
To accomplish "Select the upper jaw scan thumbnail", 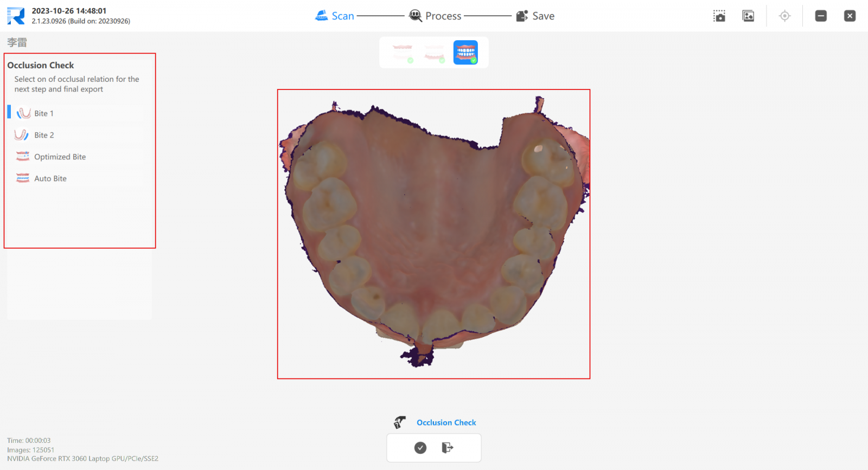I will 403,53.
